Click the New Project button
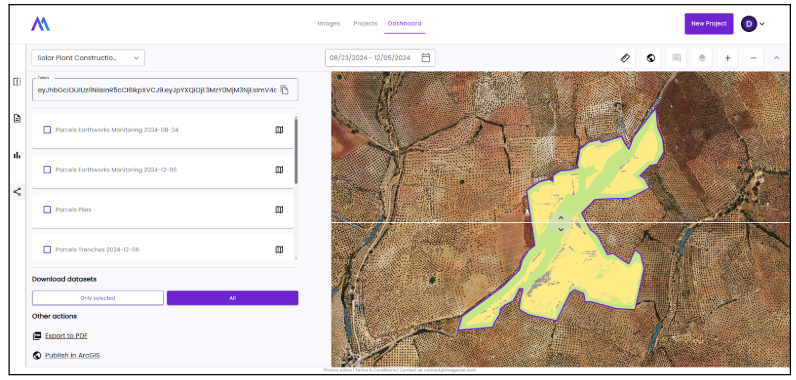Image resolution: width=796 pixels, height=380 pixels. (709, 23)
